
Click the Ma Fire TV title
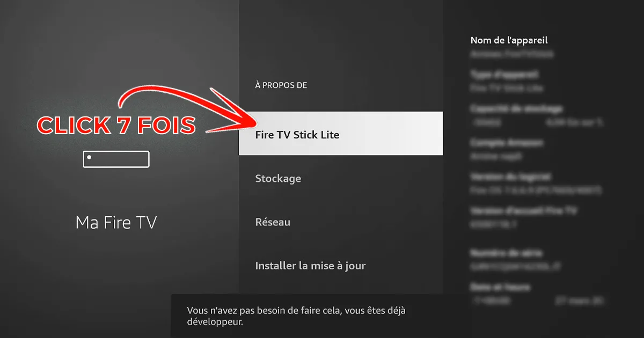point(116,222)
